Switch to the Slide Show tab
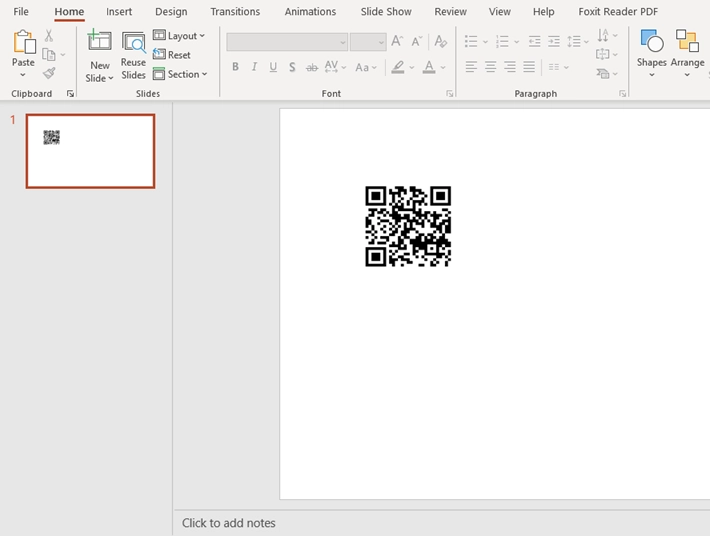 pos(386,12)
